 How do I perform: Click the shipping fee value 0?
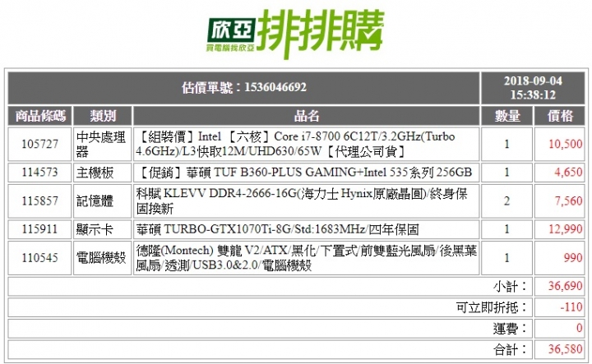click(x=580, y=328)
